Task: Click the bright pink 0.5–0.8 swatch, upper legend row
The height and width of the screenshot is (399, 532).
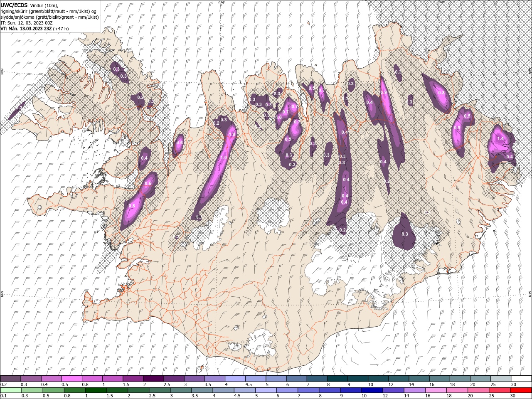Action: point(72,379)
